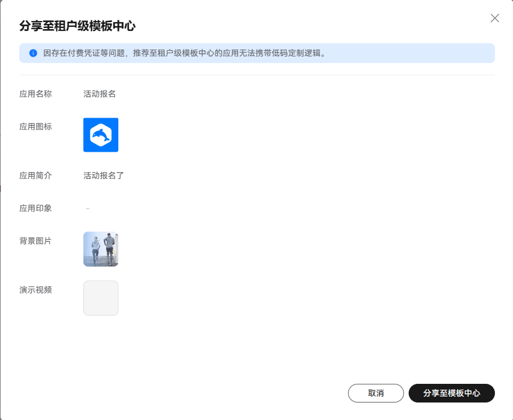The width and height of the screenshot is (513, 420).
Task: Close the share to template center dialog
Action: click(x=495, y=18)
